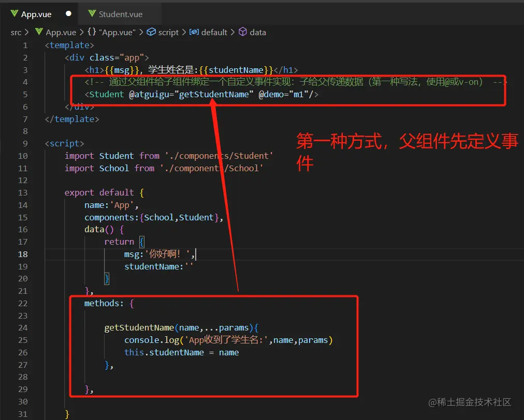Click the opening script tag
524x420 pixels.
65,144
